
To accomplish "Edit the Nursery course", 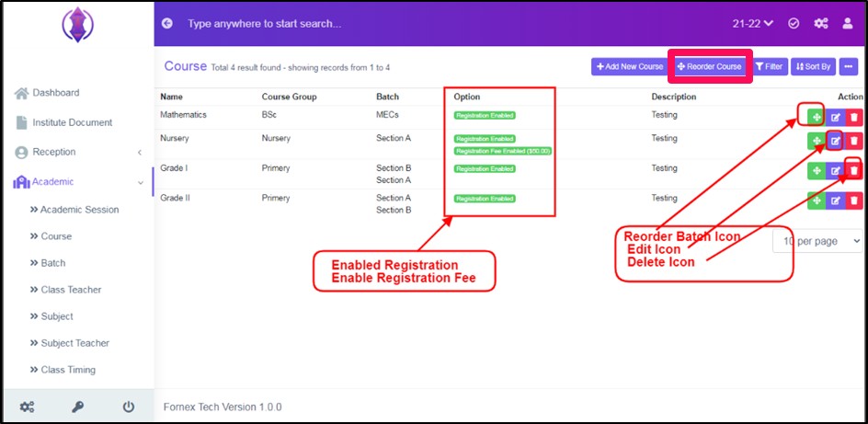I will [835, 141].
